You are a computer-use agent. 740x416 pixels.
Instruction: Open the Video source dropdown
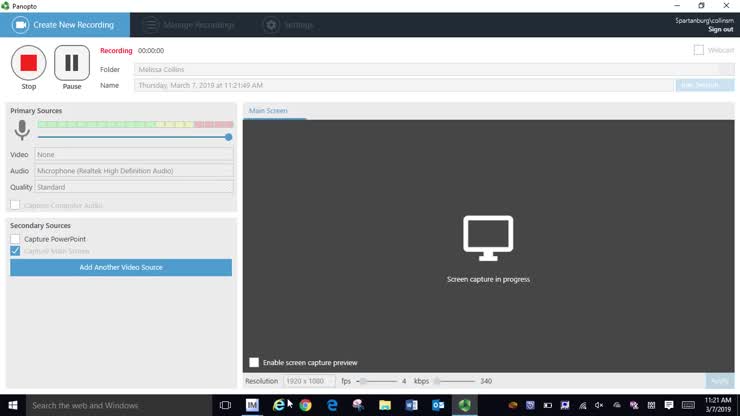(x=134, y=155)
